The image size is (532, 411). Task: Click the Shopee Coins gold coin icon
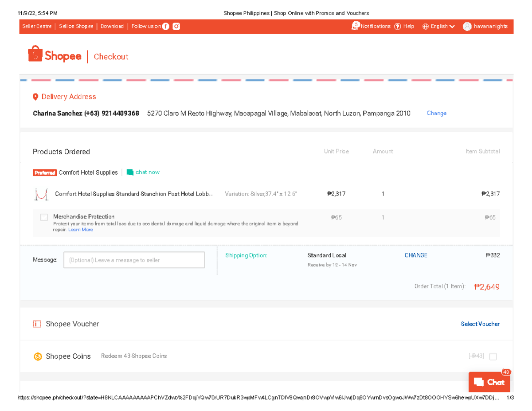pyautogui.click(x=37, y=356)
